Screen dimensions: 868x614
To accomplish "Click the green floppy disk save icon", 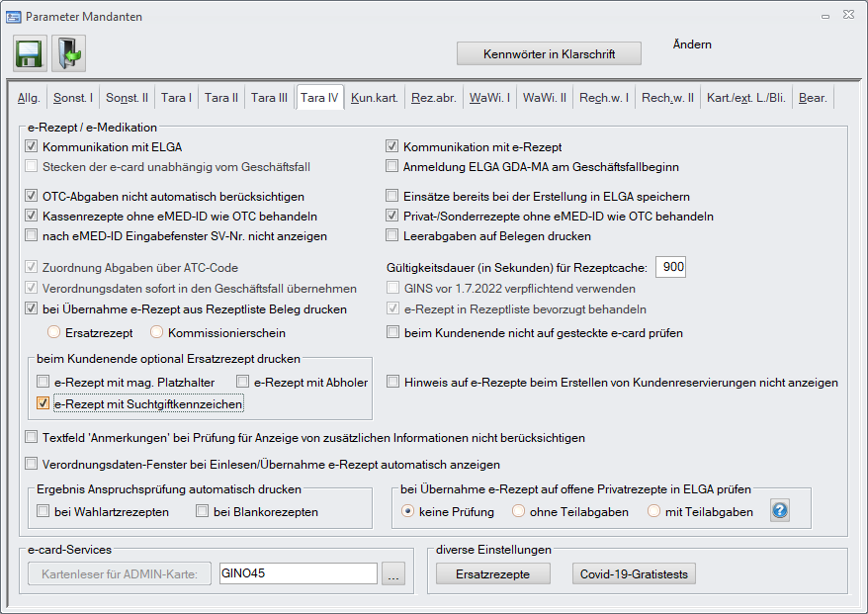I will coord(30,52).
